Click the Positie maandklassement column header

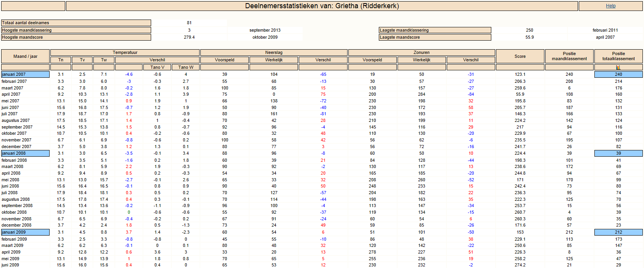click(x=569, y=56)
